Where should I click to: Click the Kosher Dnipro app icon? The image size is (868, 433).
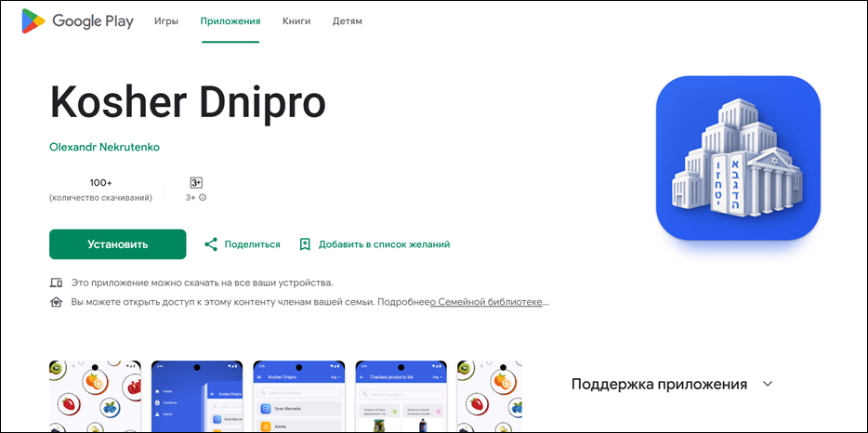[x=738, y=158]
